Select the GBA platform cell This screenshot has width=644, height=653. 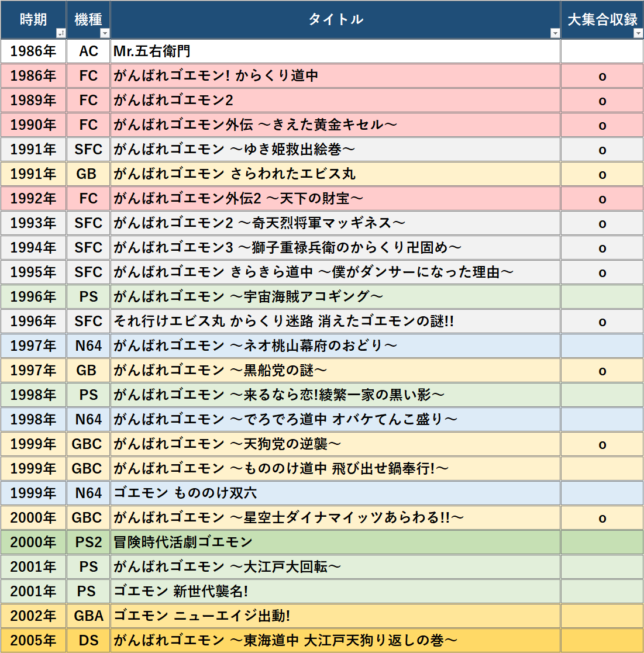(88, 616)
